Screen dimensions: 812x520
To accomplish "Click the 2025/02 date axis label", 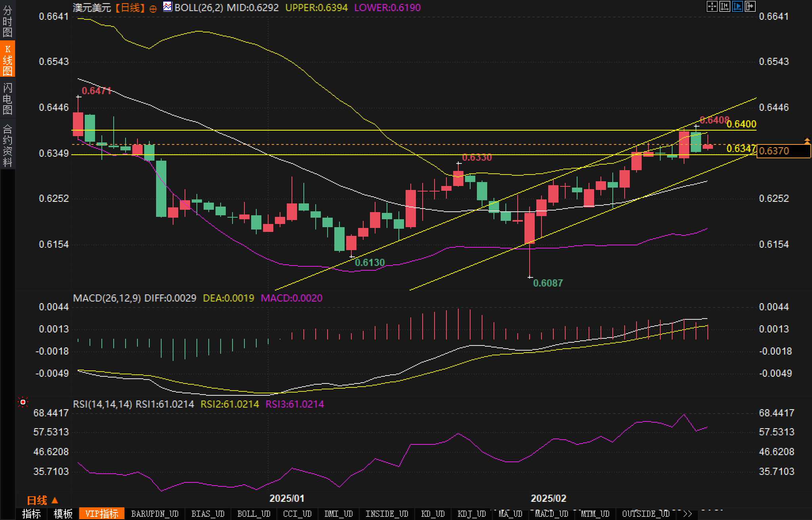I will point(549,499).
